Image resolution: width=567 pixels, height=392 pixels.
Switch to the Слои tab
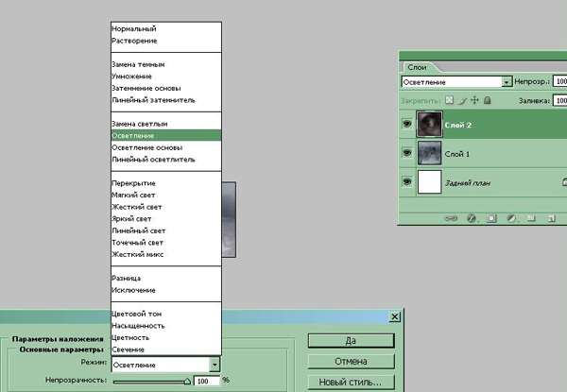tap(418, 67)
